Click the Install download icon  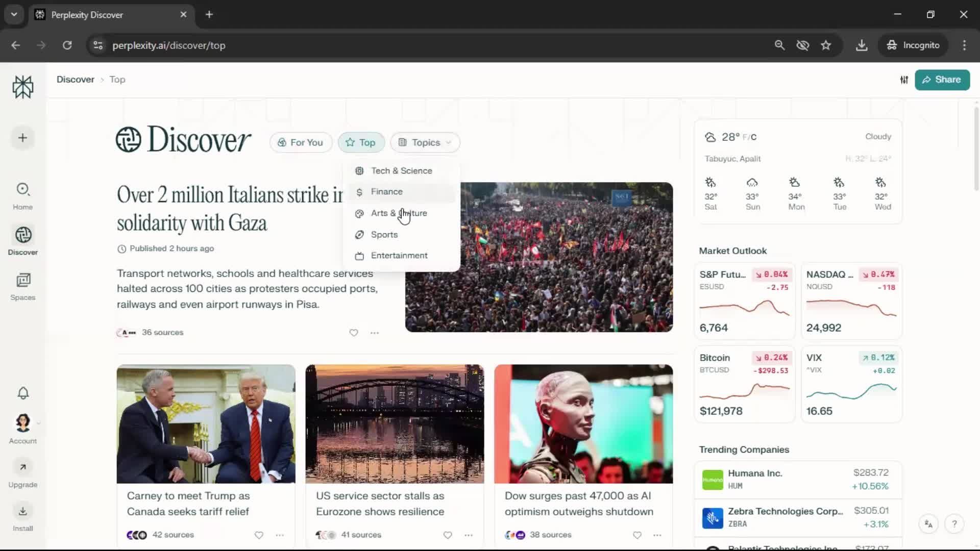point(23,511)
